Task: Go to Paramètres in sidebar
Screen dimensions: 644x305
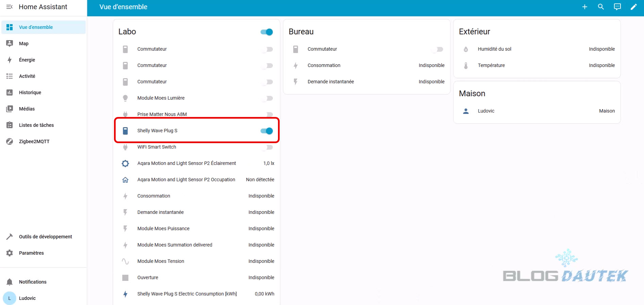Action: [x=31, y=253]
